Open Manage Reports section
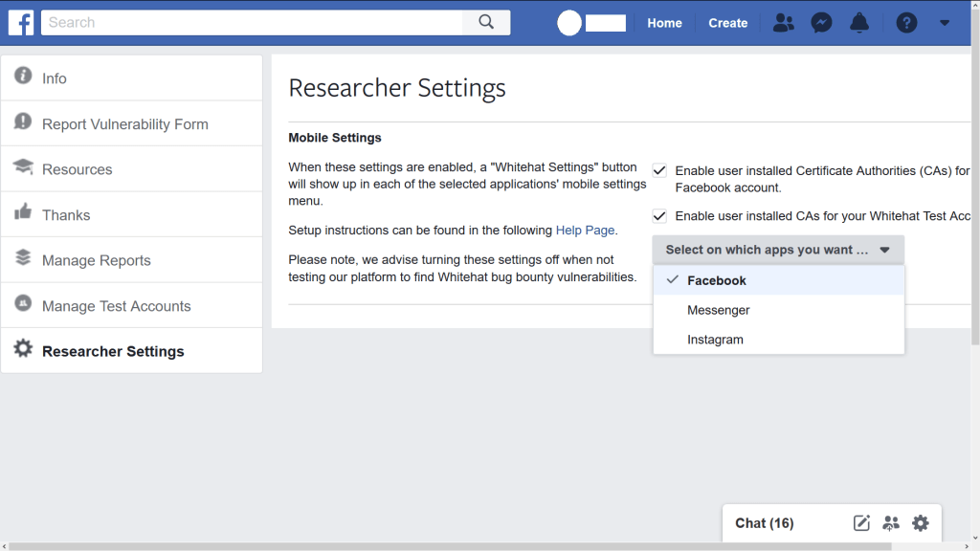Screen dimensions: 980x551 [132, 260]
